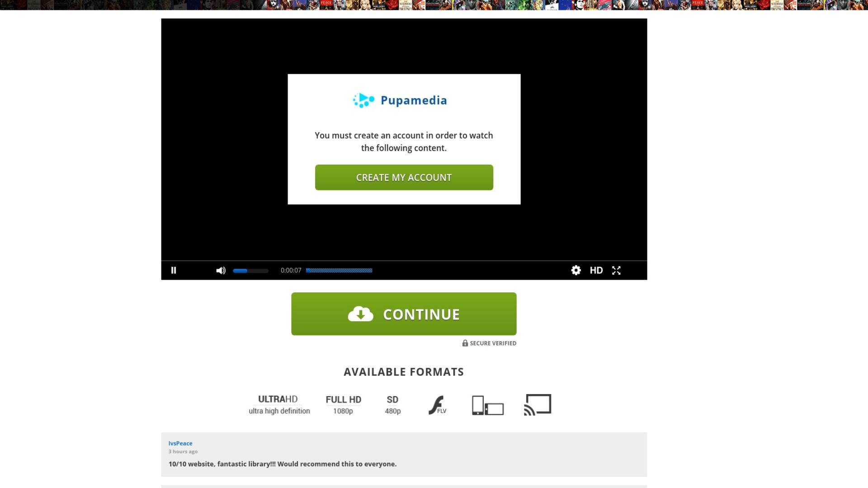Viewport: 868px width, 488px height.
Task: Enter fullscreen mode
Action: tap(616, 270)
